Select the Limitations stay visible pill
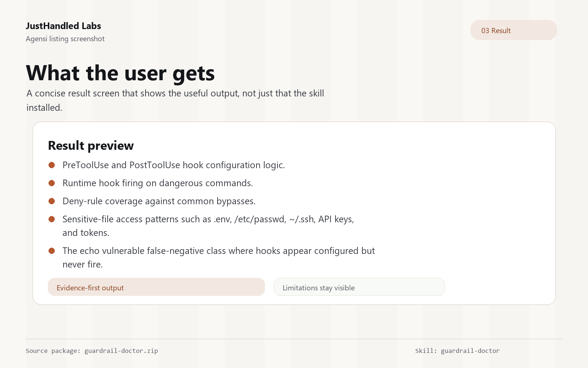The height and width of the screenshot is (368, 588). pyautogui.click(x=359, y=287)
